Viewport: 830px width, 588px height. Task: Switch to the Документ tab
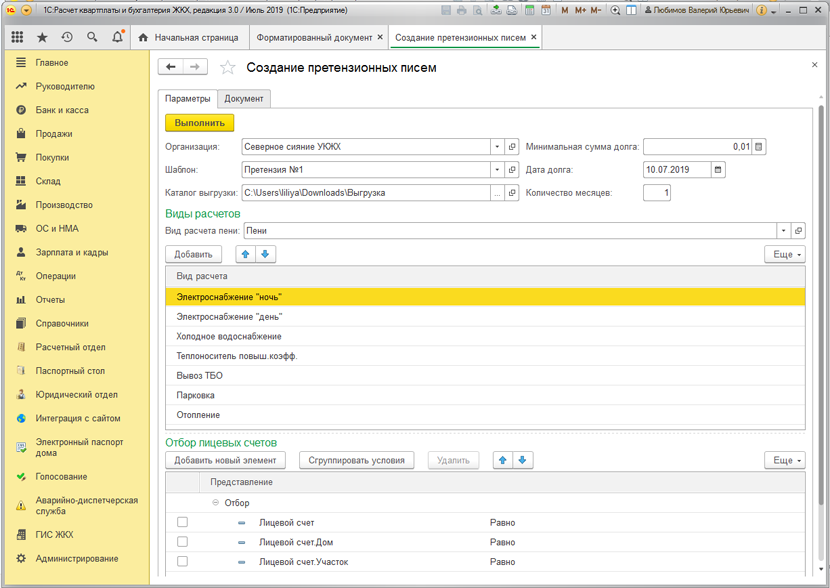click(244, 99)
